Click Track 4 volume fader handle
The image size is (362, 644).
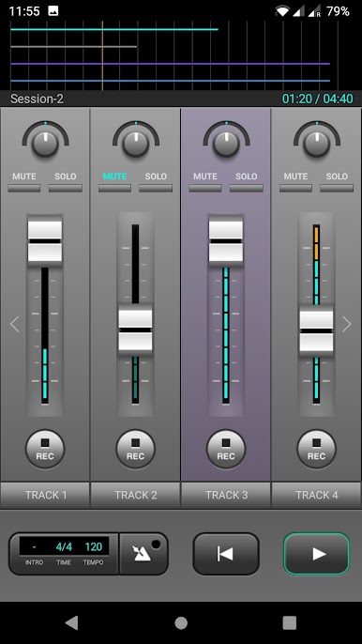click(x=316, y=330)
